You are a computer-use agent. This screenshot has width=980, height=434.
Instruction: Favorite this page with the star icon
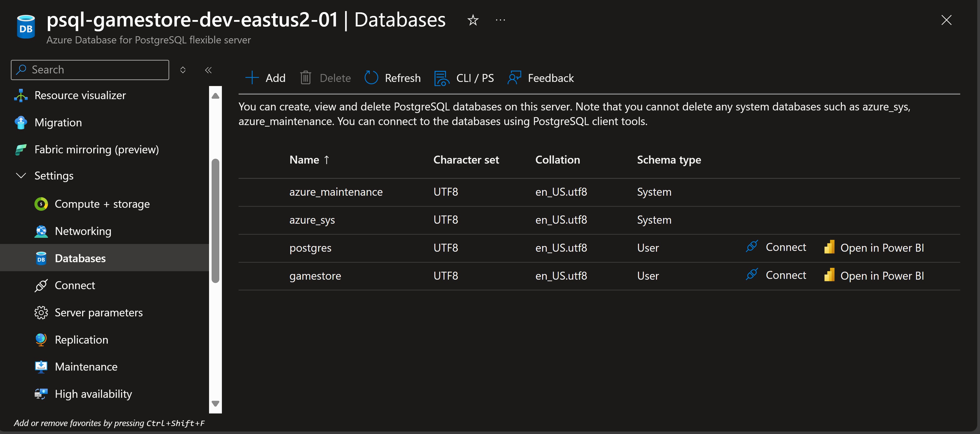click(473, 20)
